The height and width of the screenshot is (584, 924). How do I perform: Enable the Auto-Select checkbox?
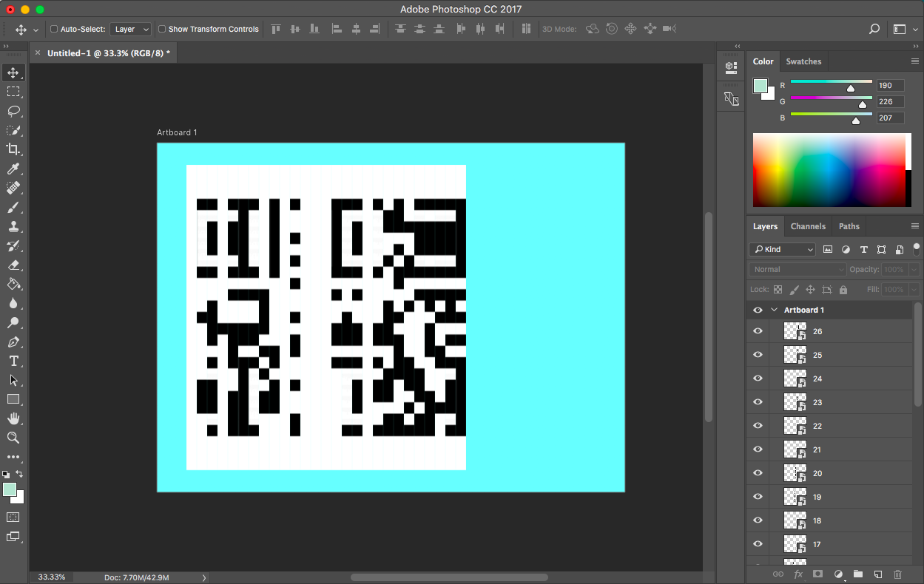pyautogui.click(x=54, y=29)
